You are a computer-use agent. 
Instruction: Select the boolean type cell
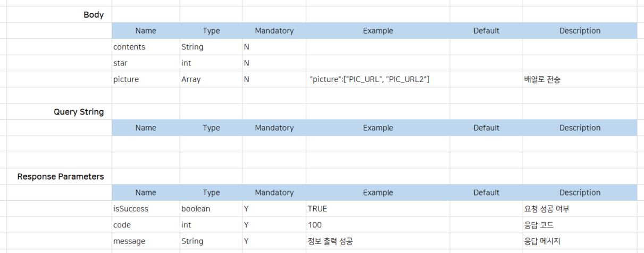(x=196, y=209)
